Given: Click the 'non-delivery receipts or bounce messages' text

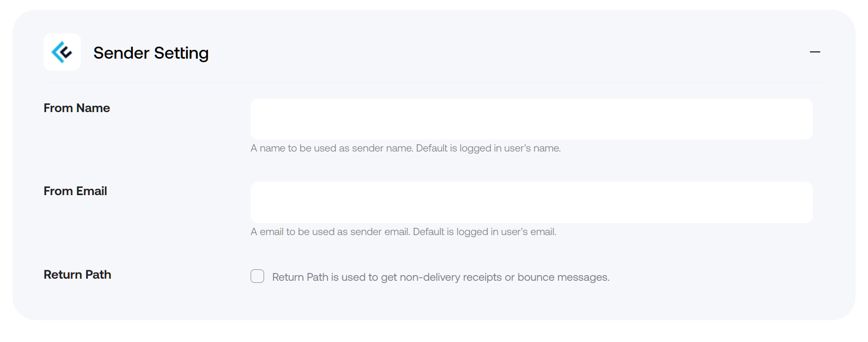Looking at the screenshot, I should pyautogui.click(x=504, y=277).
